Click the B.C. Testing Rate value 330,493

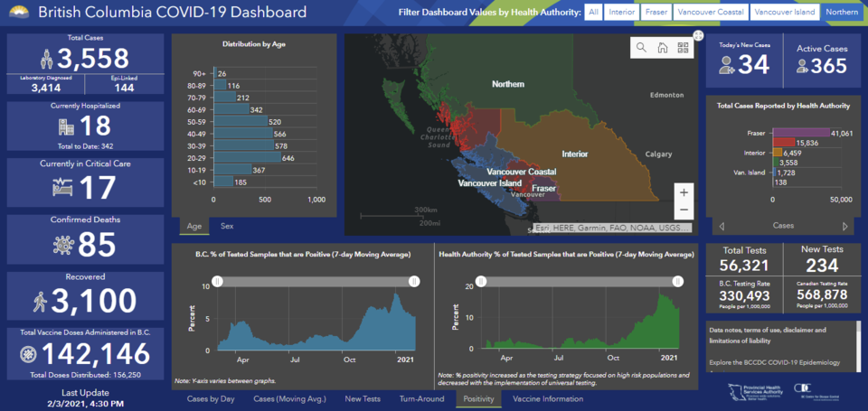pos(744,296)
